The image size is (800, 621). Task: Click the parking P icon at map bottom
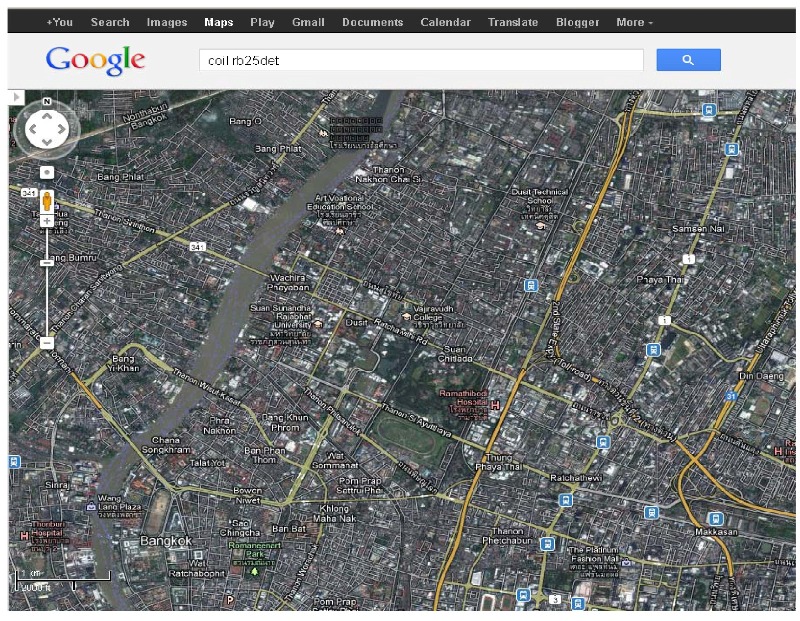coord(230,600)
